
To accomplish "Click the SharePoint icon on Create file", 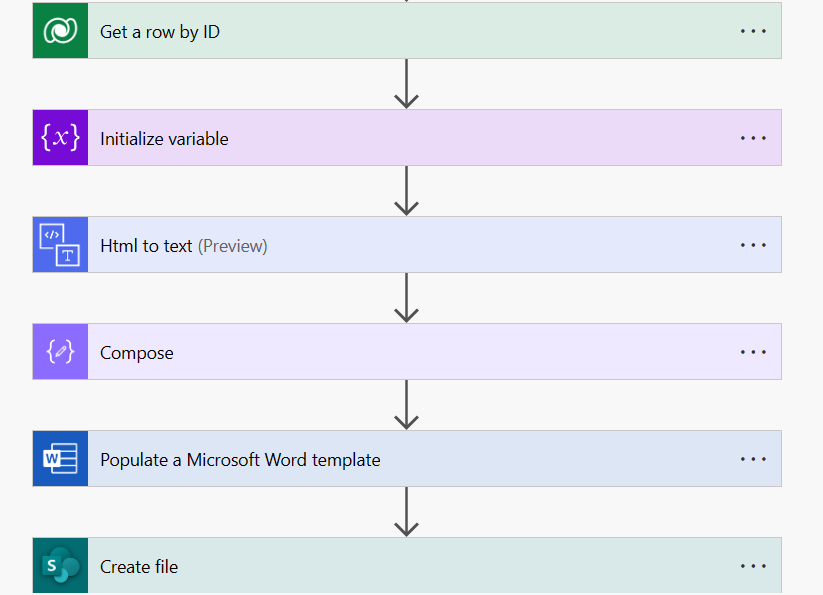I will point(60,566).
